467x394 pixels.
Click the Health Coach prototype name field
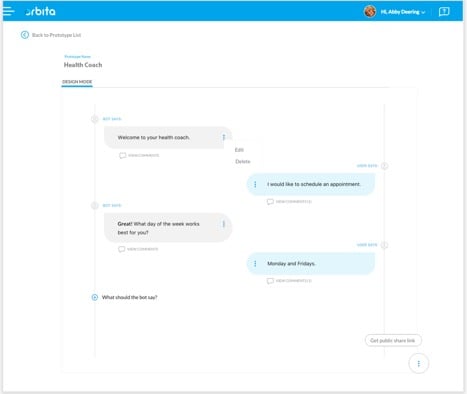(83, 65)
